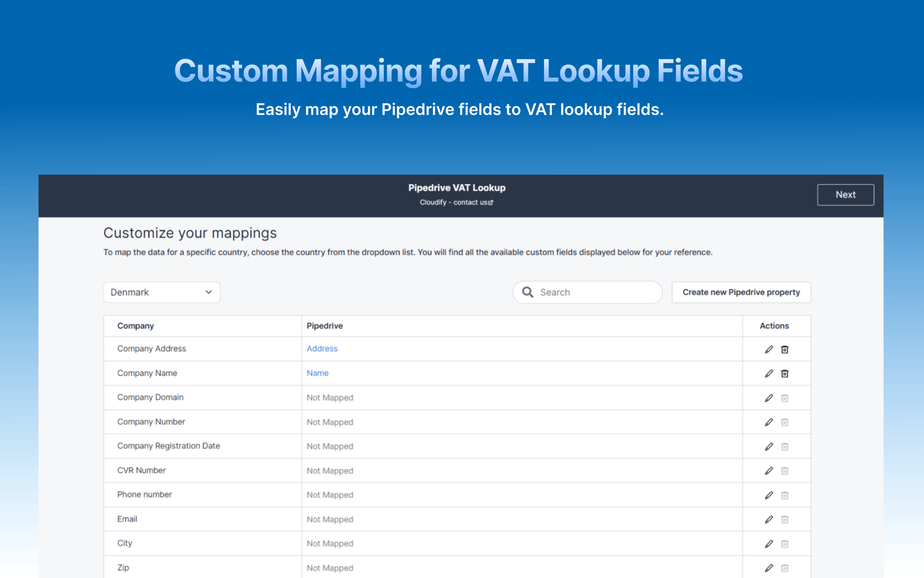Click the search magnifier icon

pyautogui.click(x=527, y=292)
